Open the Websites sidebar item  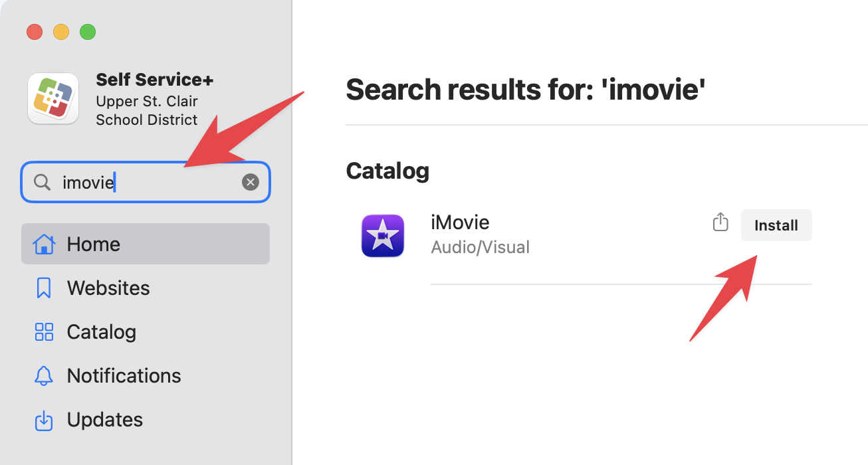(x=108, y=288)
